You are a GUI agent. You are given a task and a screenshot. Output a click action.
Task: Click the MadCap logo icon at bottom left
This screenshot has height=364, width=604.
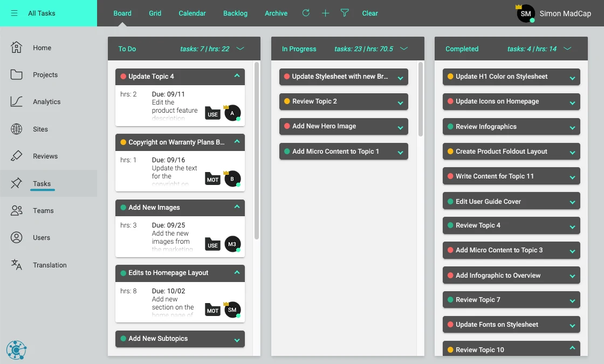(16, 350)
